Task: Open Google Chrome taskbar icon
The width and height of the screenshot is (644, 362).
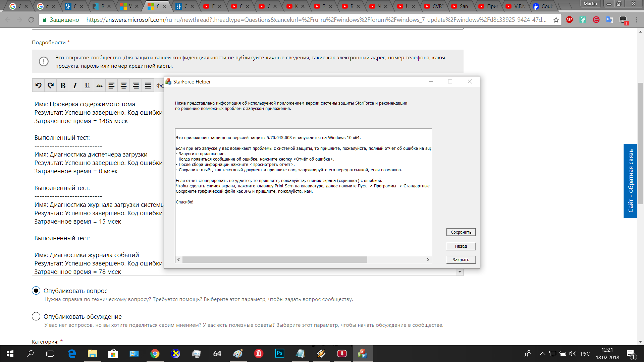Action: click(x=155, y=354)
